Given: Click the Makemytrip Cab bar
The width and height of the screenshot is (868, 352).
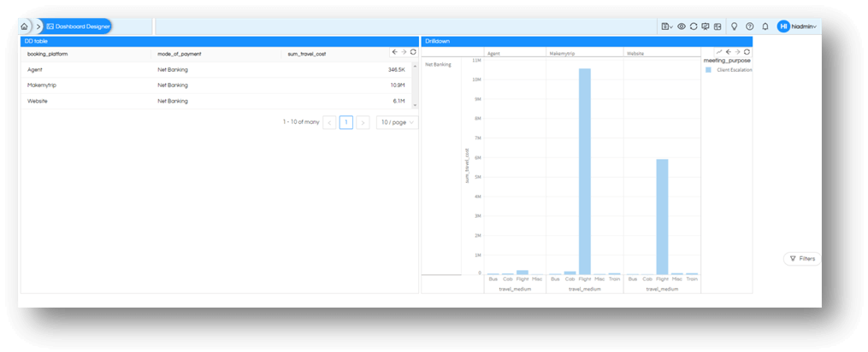Looking at the screenshot, I should pos(570,273).
